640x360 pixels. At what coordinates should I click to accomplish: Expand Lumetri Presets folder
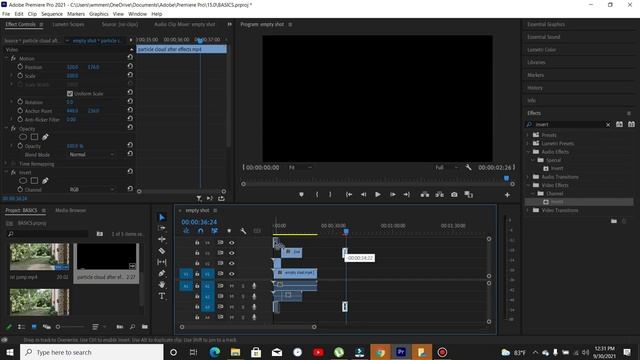click(x=528, y=144)
